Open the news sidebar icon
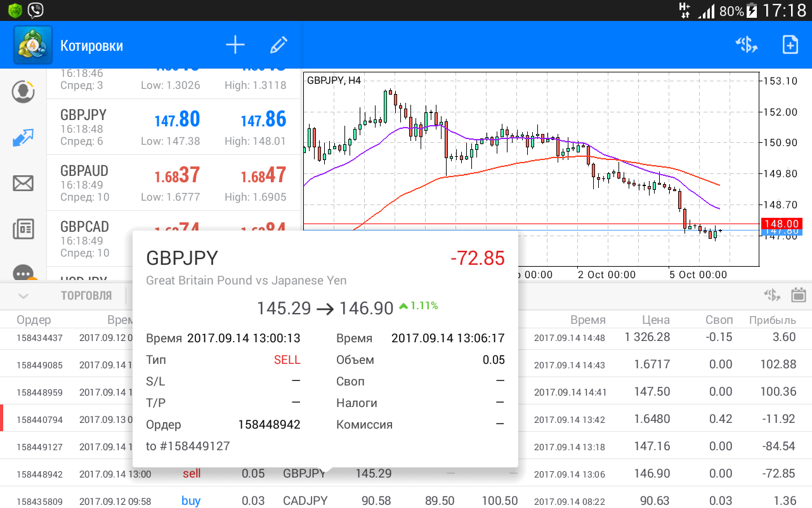 (23, 229)
